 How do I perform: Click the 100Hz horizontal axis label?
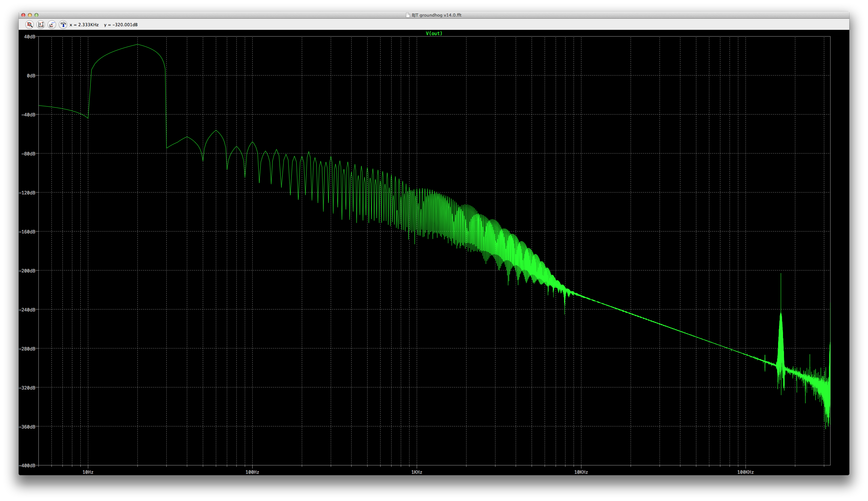tap(252, 472)
